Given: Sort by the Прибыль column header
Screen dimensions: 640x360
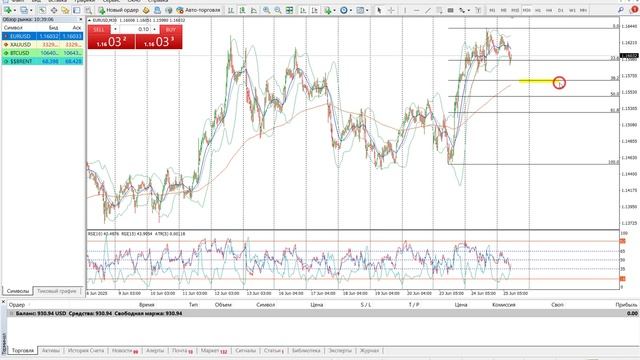Looking at the screenshot, I should click(626, 304).
